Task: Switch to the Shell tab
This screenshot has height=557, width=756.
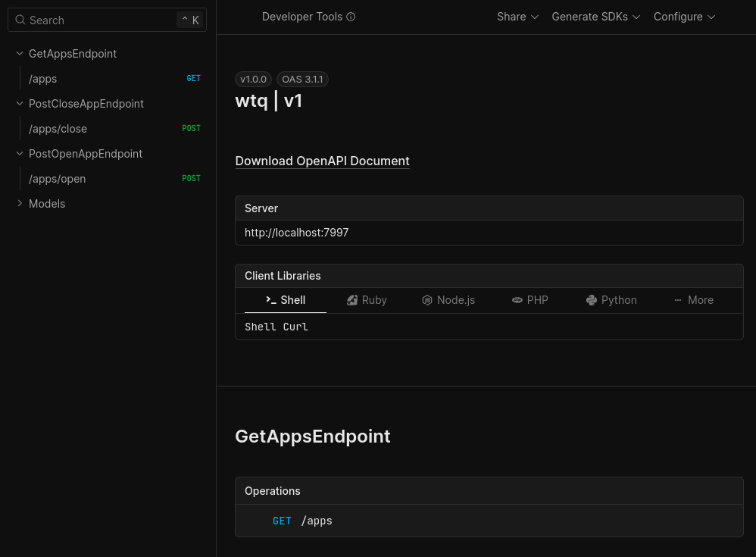Action: click(x=285, y=300)
